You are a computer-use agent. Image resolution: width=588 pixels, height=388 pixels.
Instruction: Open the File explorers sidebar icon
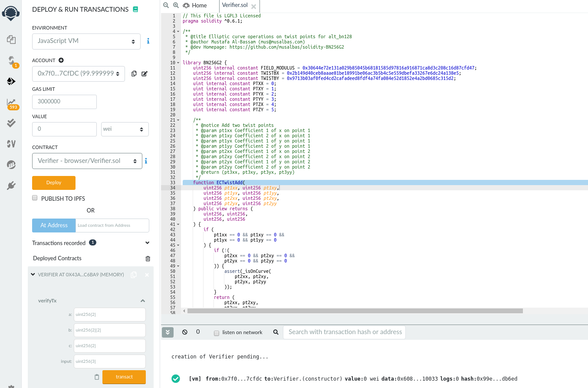coord(11,40)
